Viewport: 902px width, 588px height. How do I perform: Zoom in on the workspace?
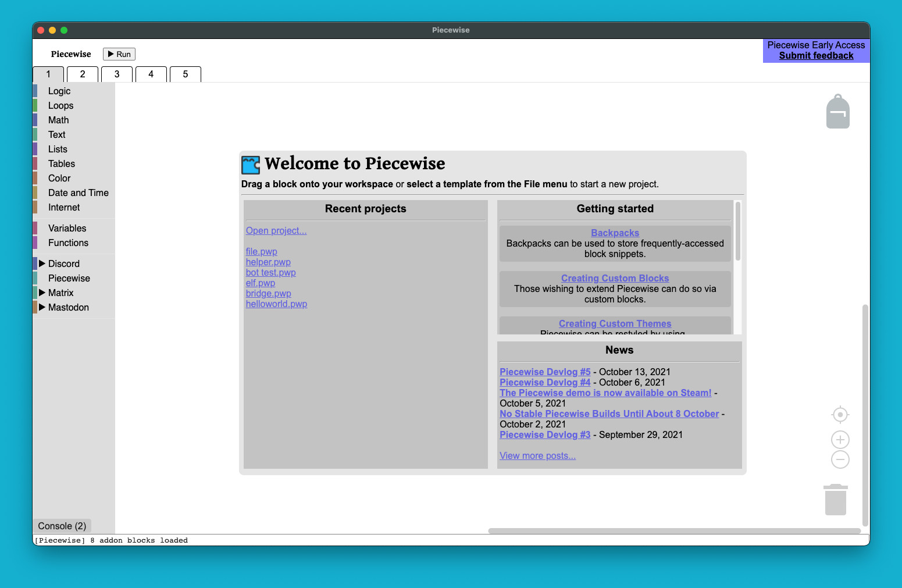coord(840,439)
